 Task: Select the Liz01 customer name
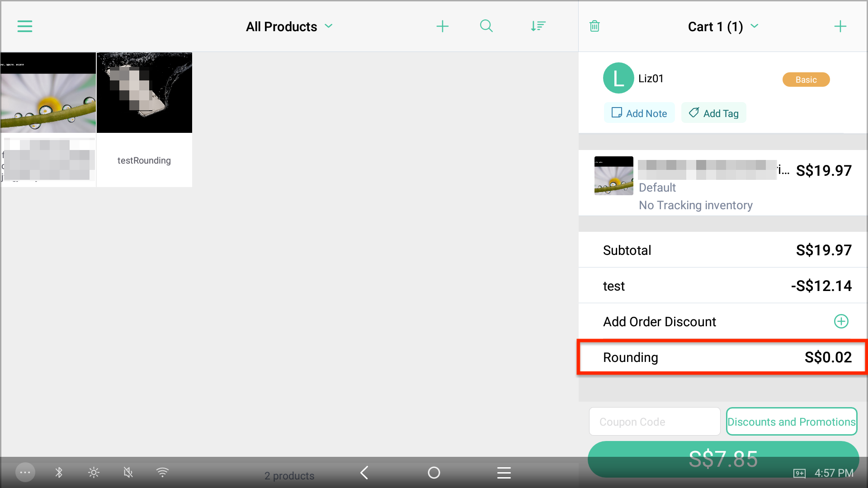(651, 79)
